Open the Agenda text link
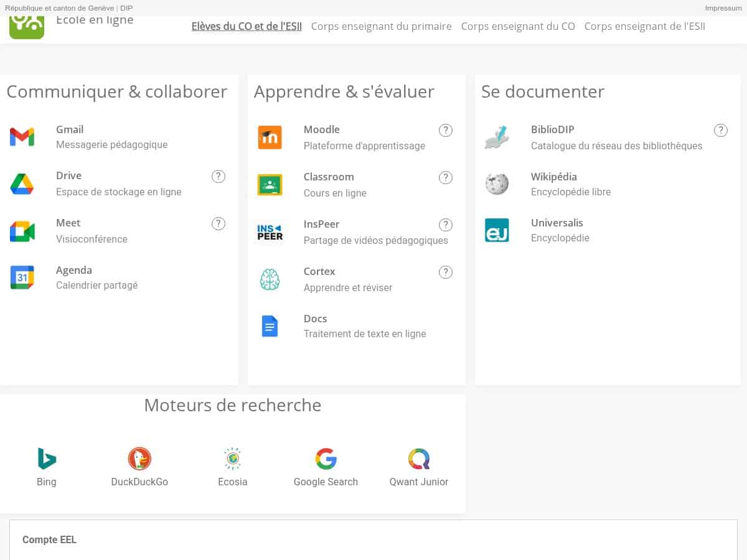The image size is (747, 560). pyautogui.click(x=74, y=270)
